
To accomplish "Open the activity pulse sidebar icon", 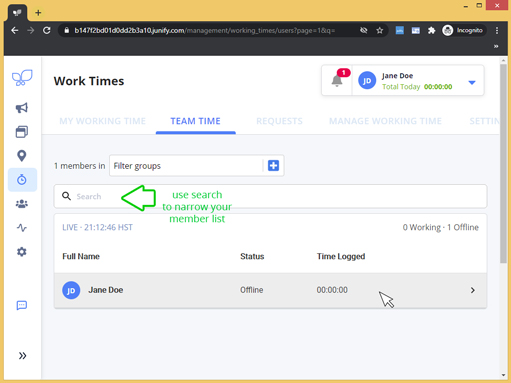I will (x=22, y=228).
